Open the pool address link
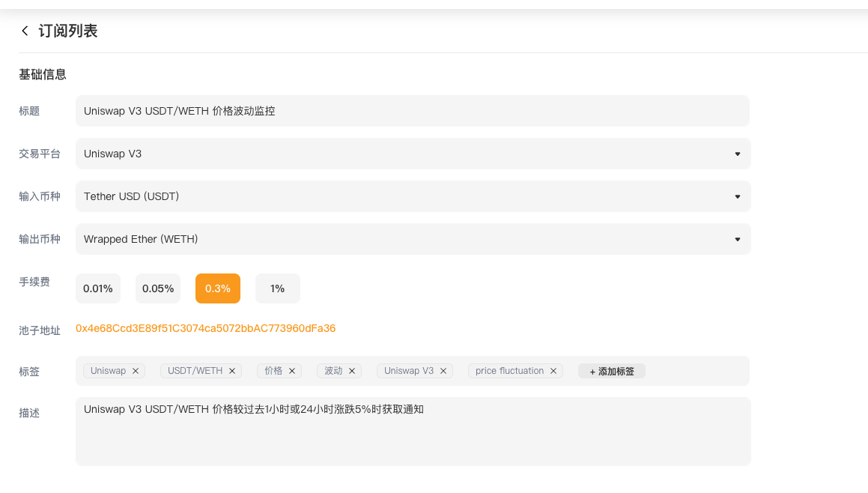This screenshot has width=868, height=493. (205, 328)
